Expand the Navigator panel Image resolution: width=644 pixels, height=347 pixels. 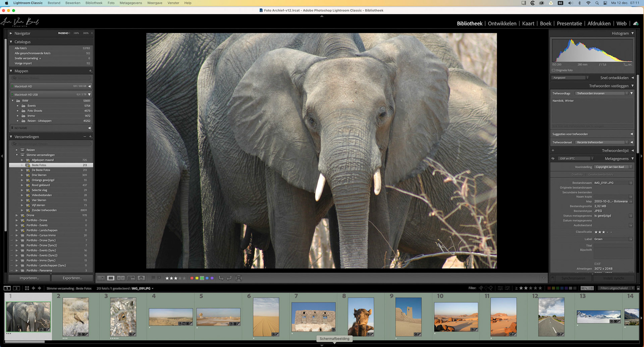(x=11, y=33)
